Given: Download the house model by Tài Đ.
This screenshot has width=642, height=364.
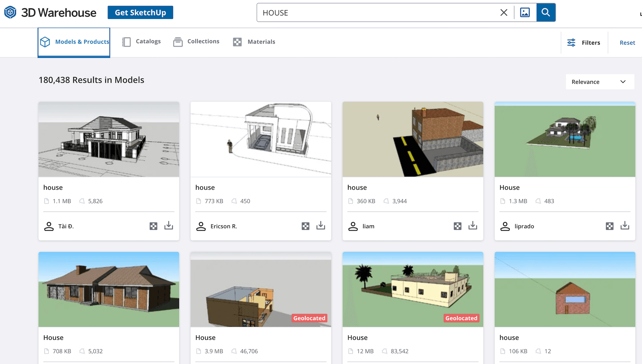Looking at the screenshot, I should point(169,226).
